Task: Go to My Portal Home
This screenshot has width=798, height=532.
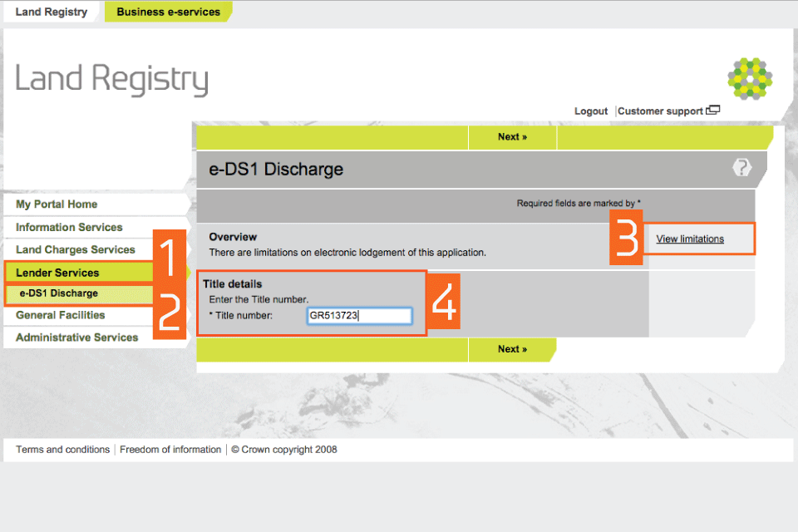Action: [x=57, y=204]
